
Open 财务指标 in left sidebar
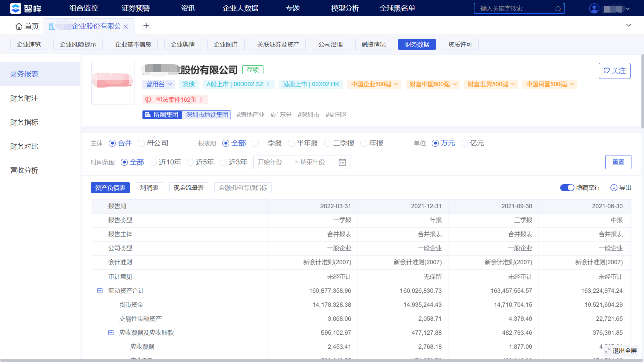(x=40, y=122)
